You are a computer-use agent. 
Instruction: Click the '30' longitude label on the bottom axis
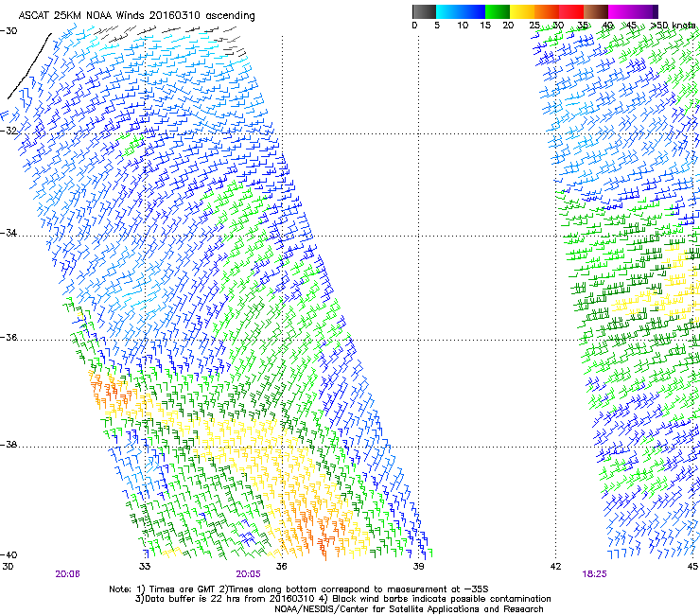8,567
